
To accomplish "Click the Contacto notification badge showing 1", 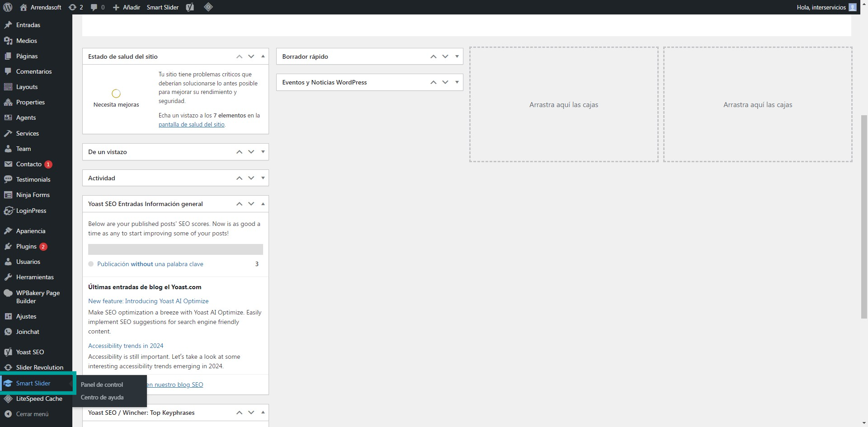I will pyautogui.click(x=48, y=164).
